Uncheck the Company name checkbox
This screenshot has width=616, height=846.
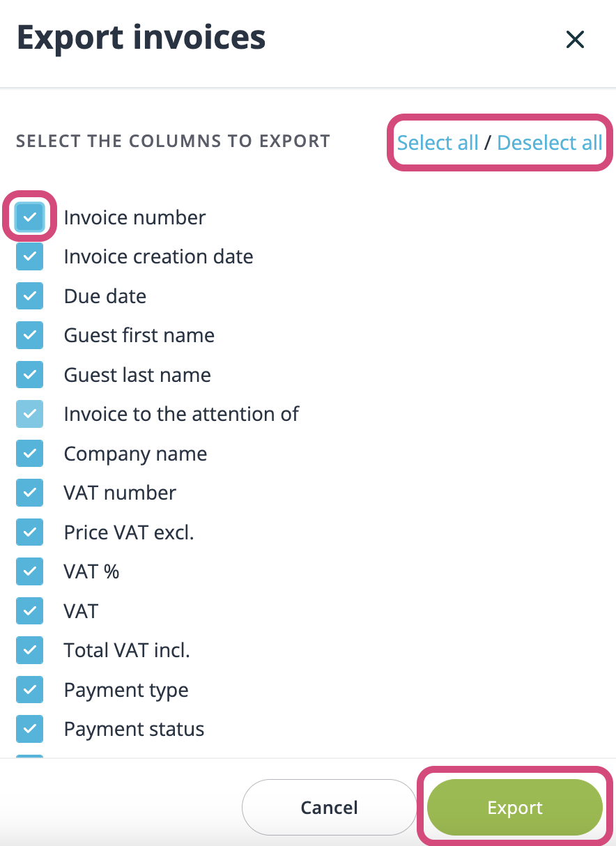coord(29,453)
